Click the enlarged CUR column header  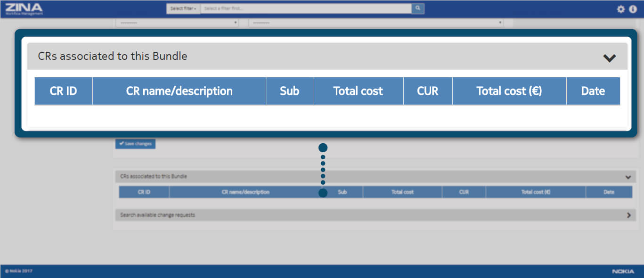[427, 91]
